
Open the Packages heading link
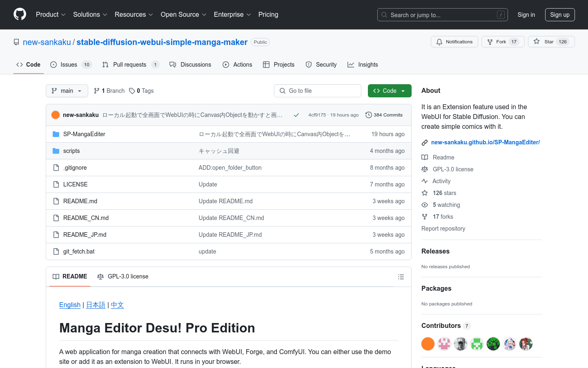point(436,289)
